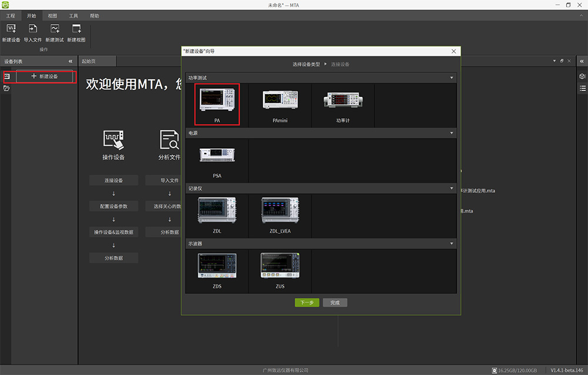Viewport: 588px width, 375px height.
Task: Open the 工具 menu tab
Action: (x=73, y=16)
